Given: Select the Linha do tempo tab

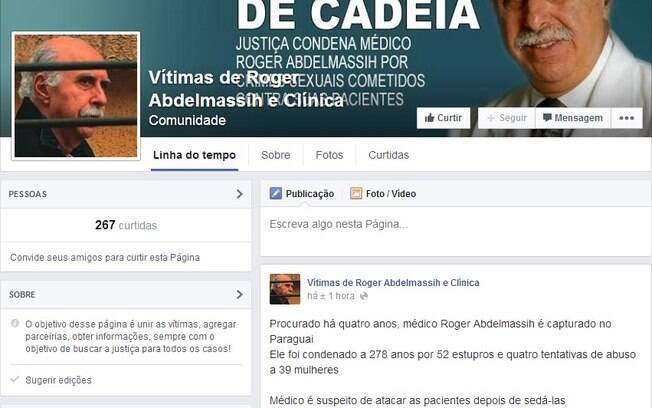Looking at the screenshot, I should [194, 155].
